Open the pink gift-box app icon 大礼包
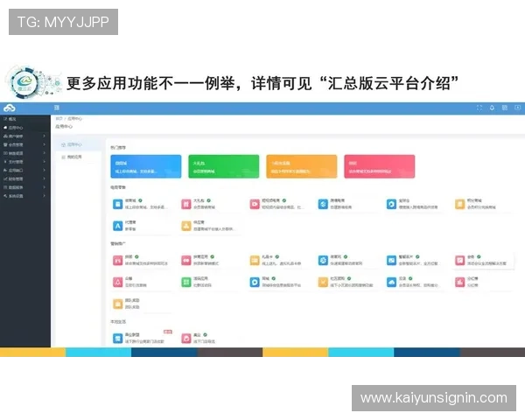 tap(186, 204)
